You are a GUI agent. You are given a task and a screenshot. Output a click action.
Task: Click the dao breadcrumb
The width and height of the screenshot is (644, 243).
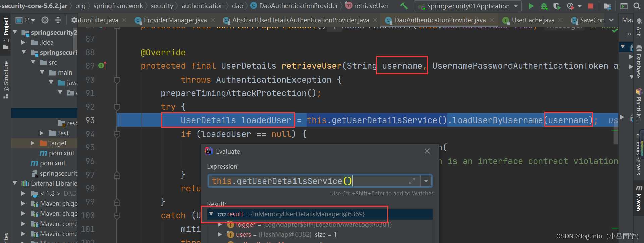pyautogui.click(x=237, y=6)
